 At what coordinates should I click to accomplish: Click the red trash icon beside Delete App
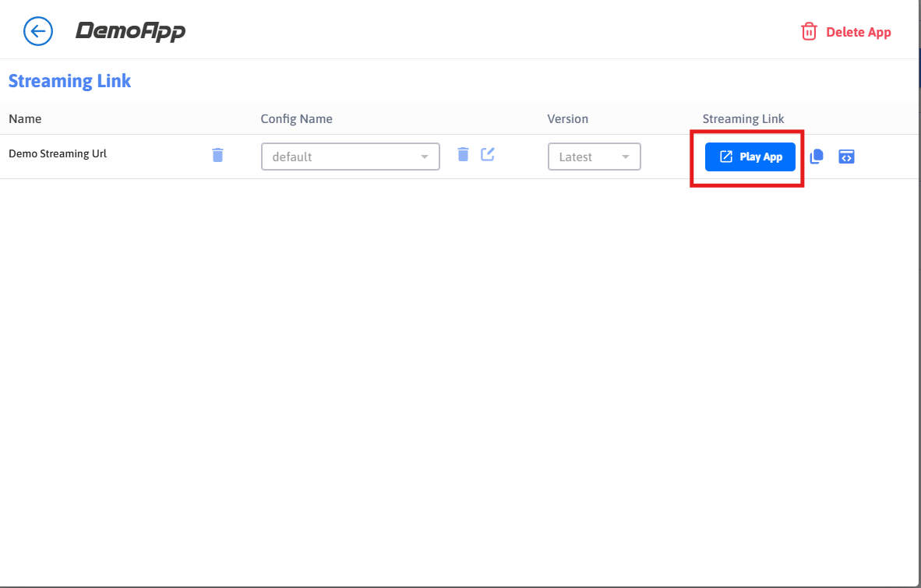(x=809, y=32)
